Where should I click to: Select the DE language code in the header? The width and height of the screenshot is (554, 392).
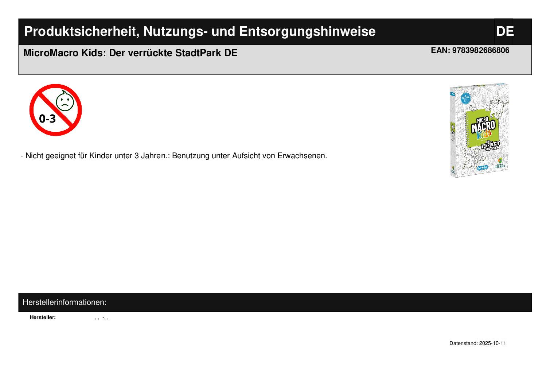click(504, 32)
